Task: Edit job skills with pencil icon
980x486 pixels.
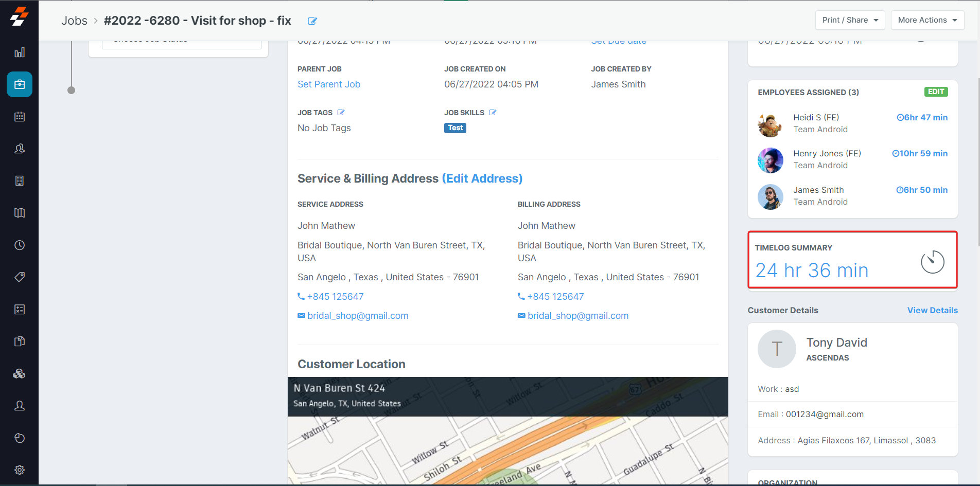Action: click(x=493, y=113)
